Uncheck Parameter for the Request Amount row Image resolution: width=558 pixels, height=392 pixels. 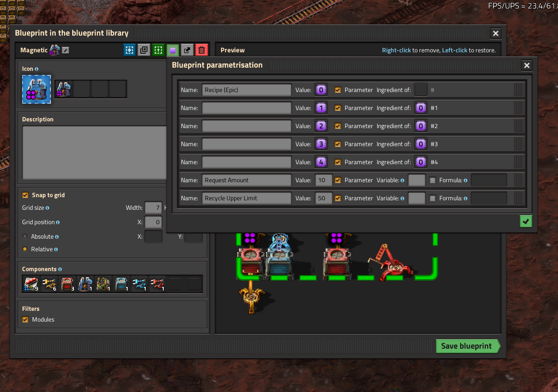coord(337,180)
